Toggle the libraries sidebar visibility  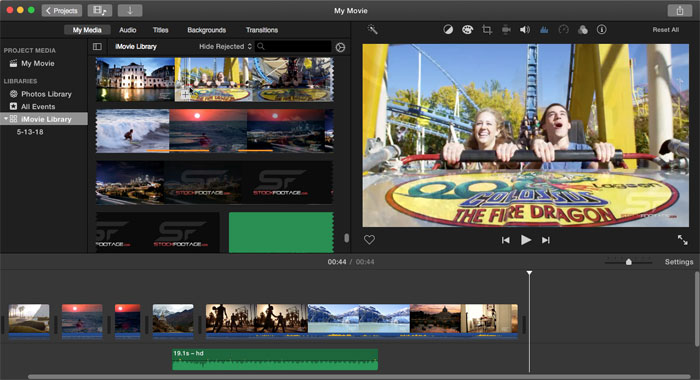pyautogui.click(x=97, y=46)
